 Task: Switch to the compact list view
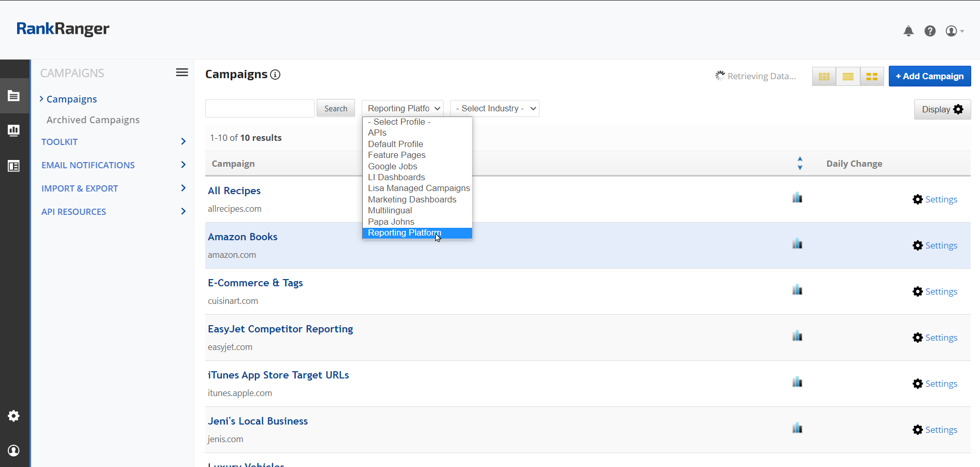(848, 77)
